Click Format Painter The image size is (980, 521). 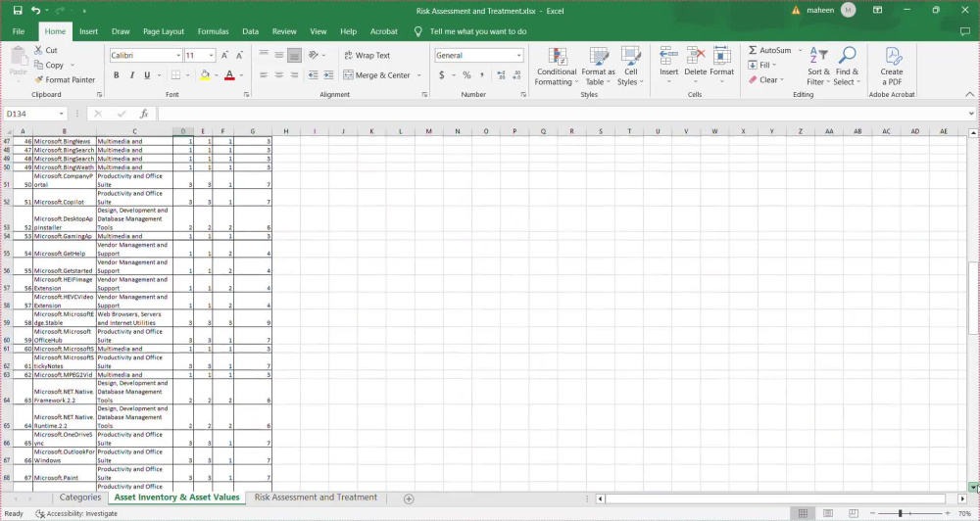pyautogui.click(x=65, y=80)
